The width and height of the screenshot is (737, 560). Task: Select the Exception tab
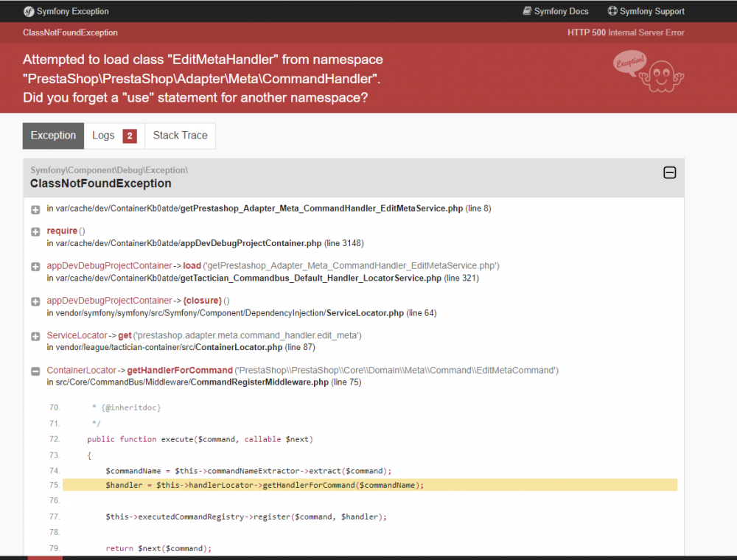coord(53,136)
